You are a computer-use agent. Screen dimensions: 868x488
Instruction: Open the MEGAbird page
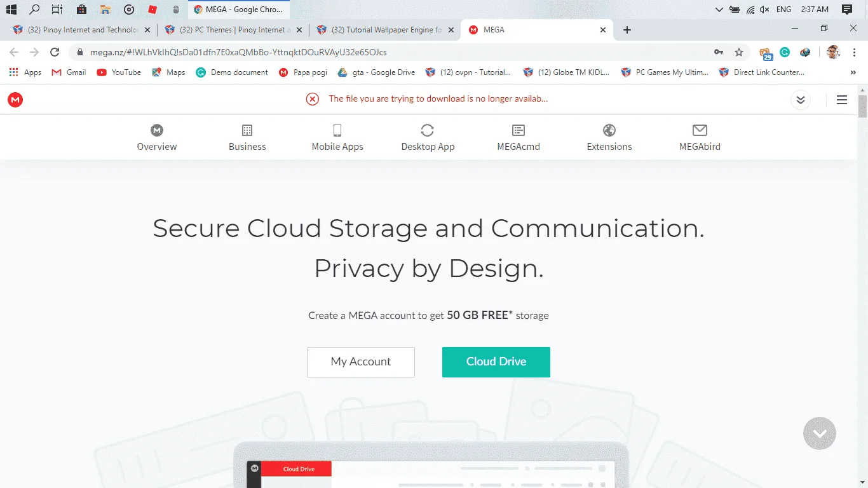click(x=700, y=138)
